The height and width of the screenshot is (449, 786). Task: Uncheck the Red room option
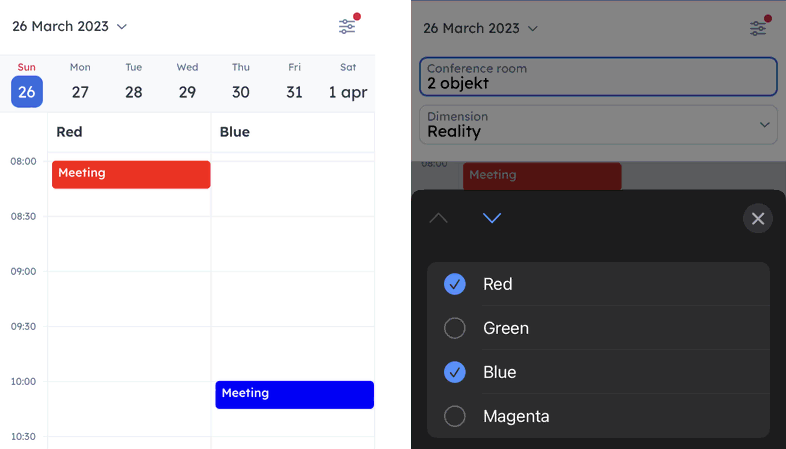tap(598, 284)
